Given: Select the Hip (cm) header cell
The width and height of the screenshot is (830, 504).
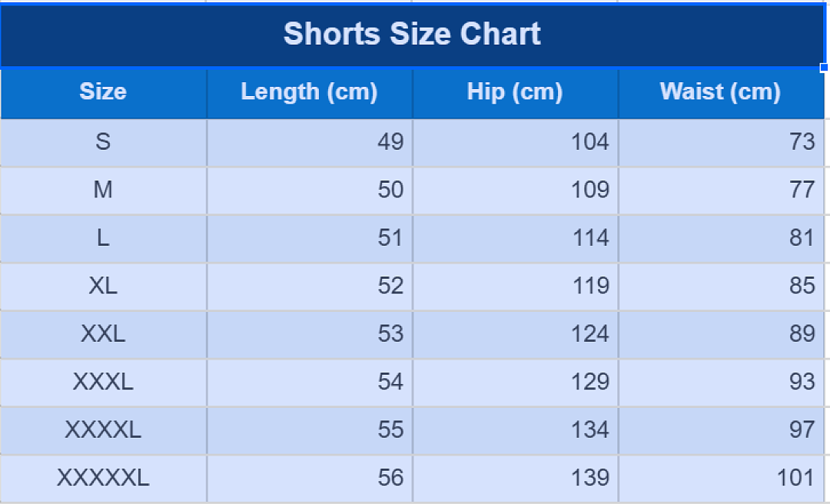Looking at the screenshot, I should point(515,93).
